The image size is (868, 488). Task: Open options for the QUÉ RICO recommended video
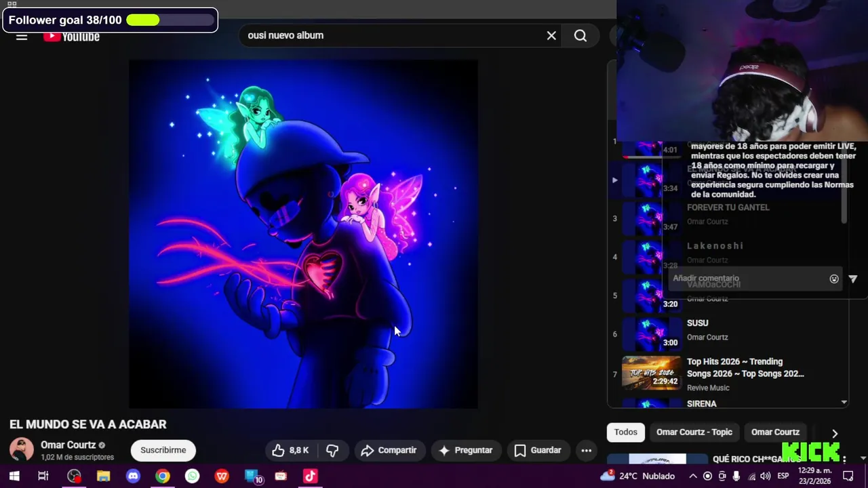pos(844,459)
